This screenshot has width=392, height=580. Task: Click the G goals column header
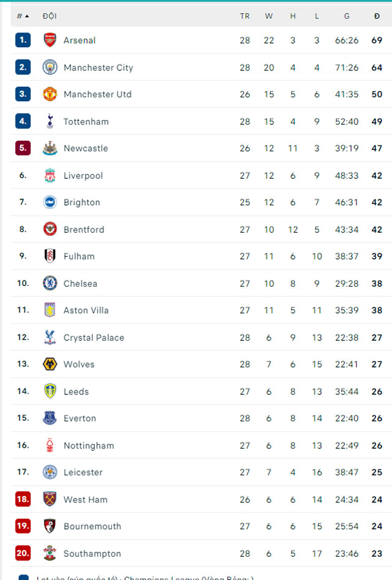pos(347,16)
